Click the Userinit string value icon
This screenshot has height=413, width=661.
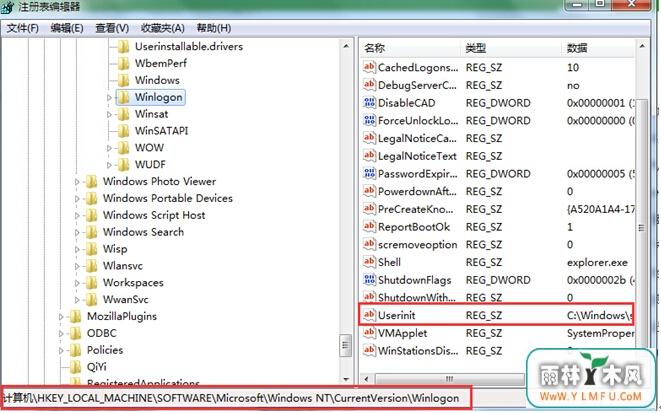pyautogui.click(x=369, y=315)
